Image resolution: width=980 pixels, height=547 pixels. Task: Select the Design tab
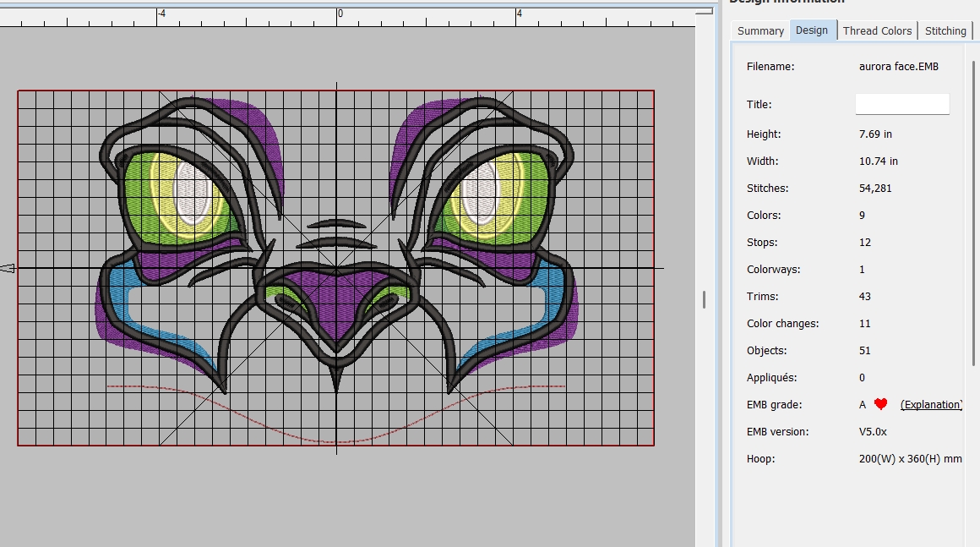pyautogui.click(x=812, y=30)
